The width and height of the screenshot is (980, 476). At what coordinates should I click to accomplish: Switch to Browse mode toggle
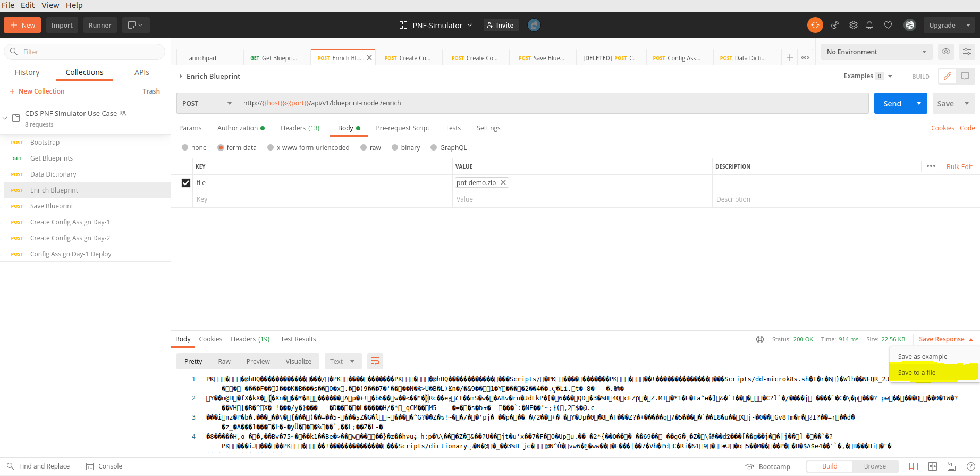tap(875, 466)
